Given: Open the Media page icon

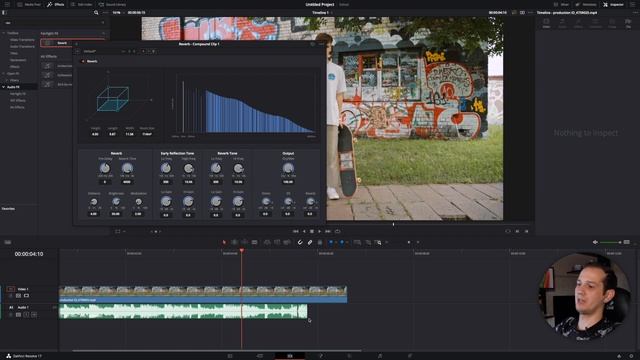Looking at the screenshot, I should [x=230, y=356].
